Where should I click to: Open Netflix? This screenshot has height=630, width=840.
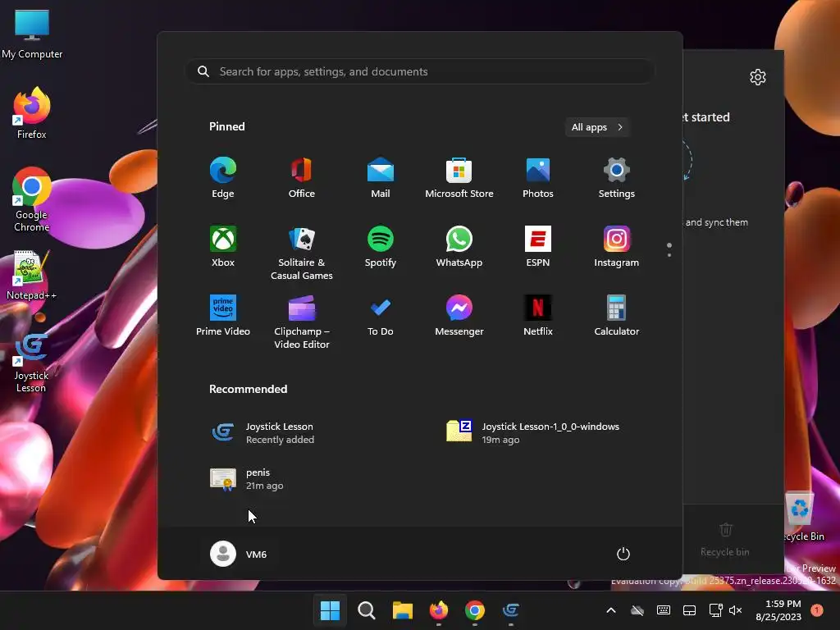(x=538, y=316)
